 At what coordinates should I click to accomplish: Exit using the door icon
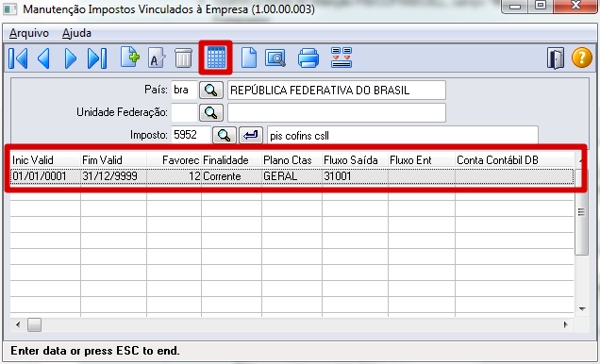(x=556, y=58)
